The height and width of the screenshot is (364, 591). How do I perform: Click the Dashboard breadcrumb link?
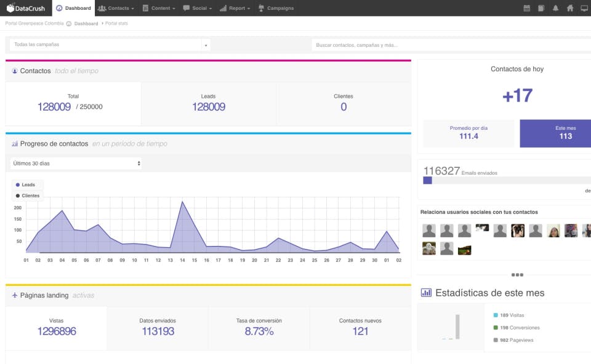pyautogui.click(x=86, y=23)
